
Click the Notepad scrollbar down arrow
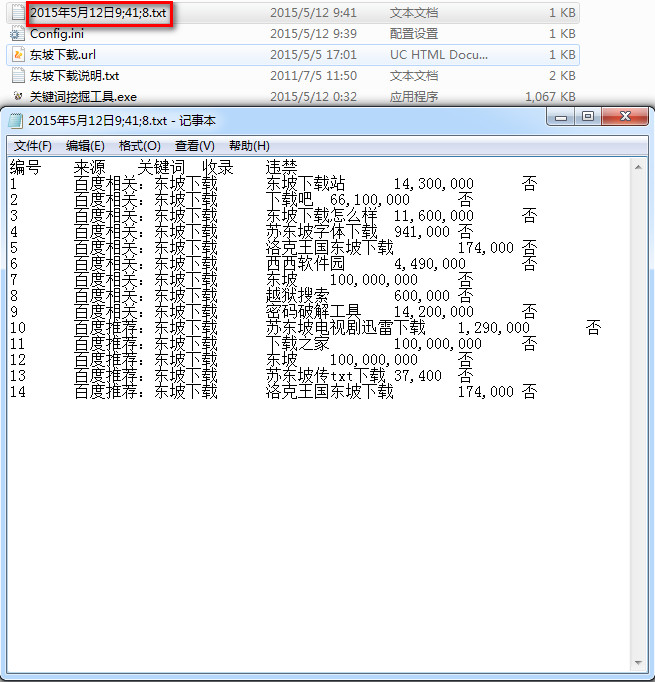[x=638, y=663]
